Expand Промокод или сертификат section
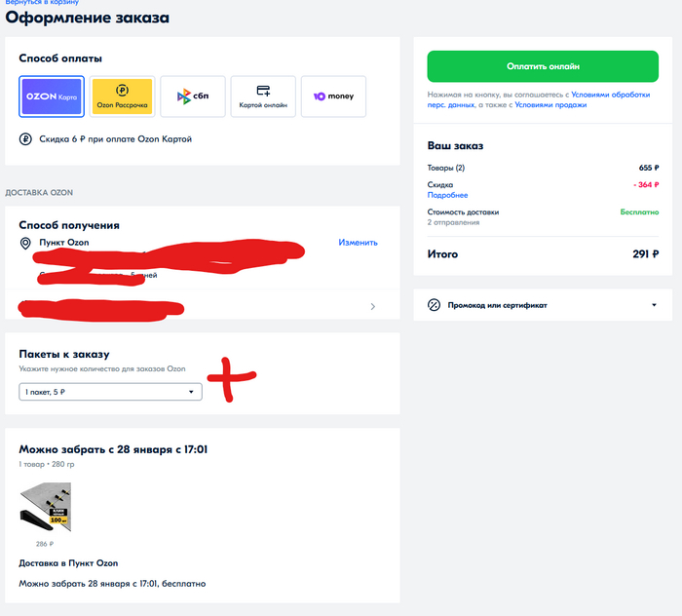The width and height of the screenshot is (682, 616). click(x=543, y=305)
